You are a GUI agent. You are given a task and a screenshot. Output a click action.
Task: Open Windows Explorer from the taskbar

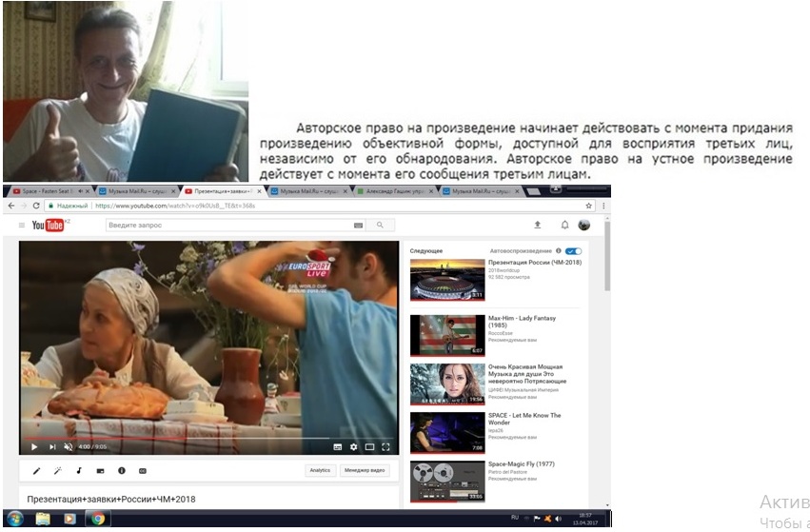(x=43, y=519)
